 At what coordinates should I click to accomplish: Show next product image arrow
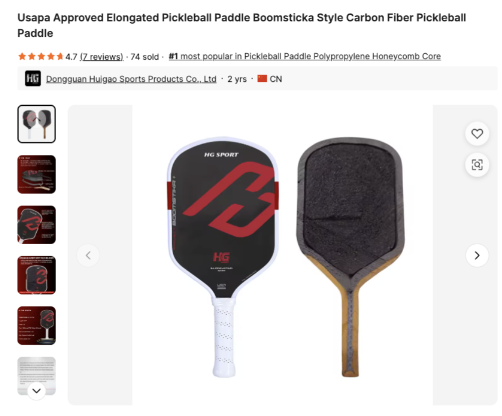(477, 255)
